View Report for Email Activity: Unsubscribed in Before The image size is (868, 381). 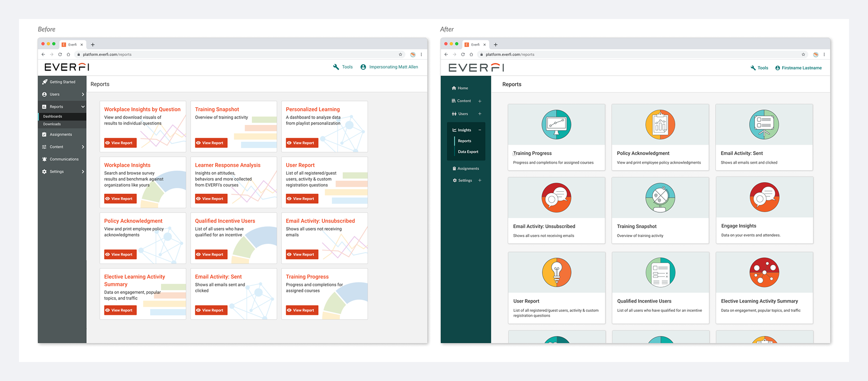click(302, 254)
